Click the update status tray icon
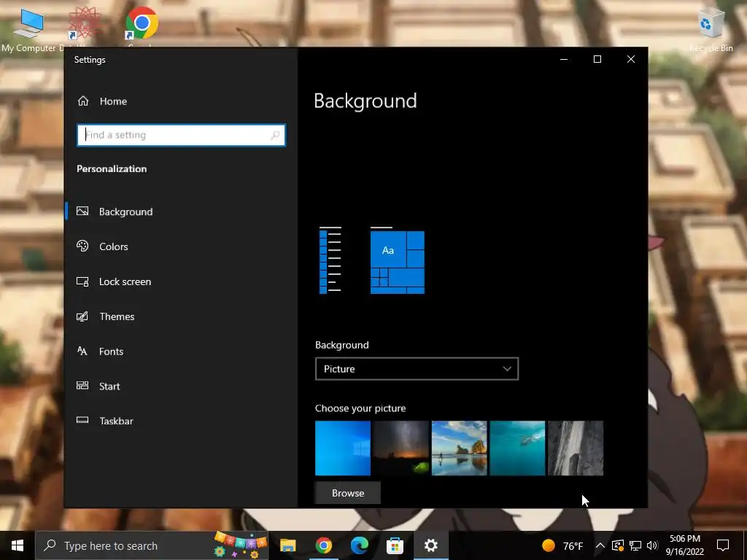The width and height of the screenshot is (747, 560). click(x=618, y=545)
